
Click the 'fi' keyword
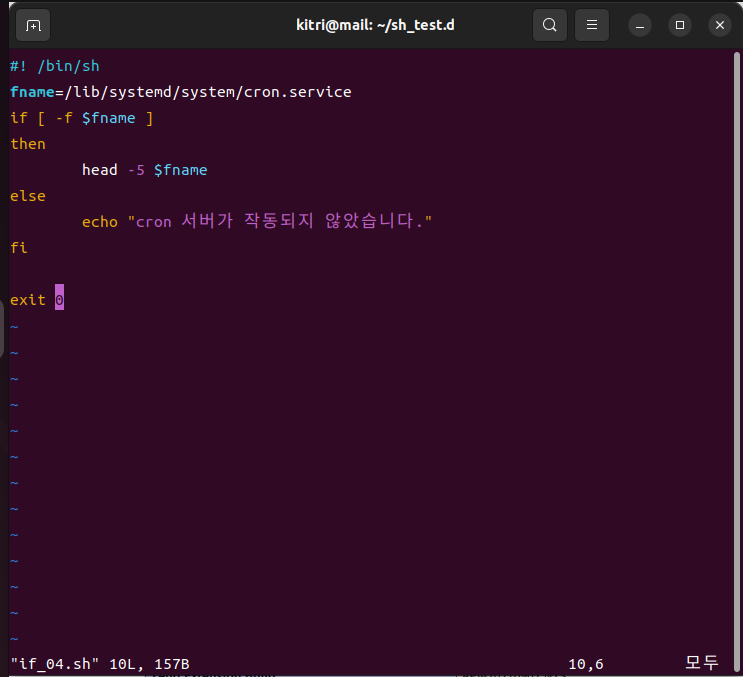click(19, 247)
